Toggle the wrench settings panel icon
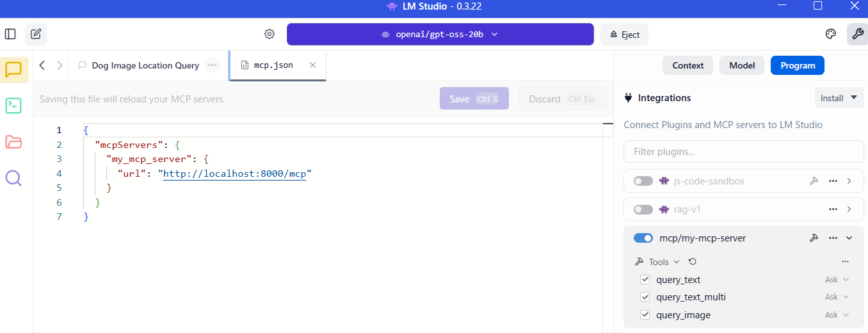This screenshot has height=333, width=868. click(x=857, y=34)
